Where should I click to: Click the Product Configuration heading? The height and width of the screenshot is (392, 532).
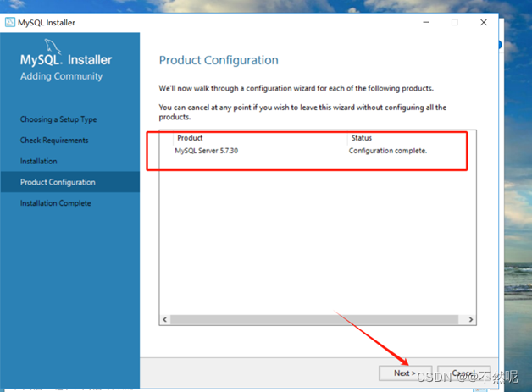point(219,60)
